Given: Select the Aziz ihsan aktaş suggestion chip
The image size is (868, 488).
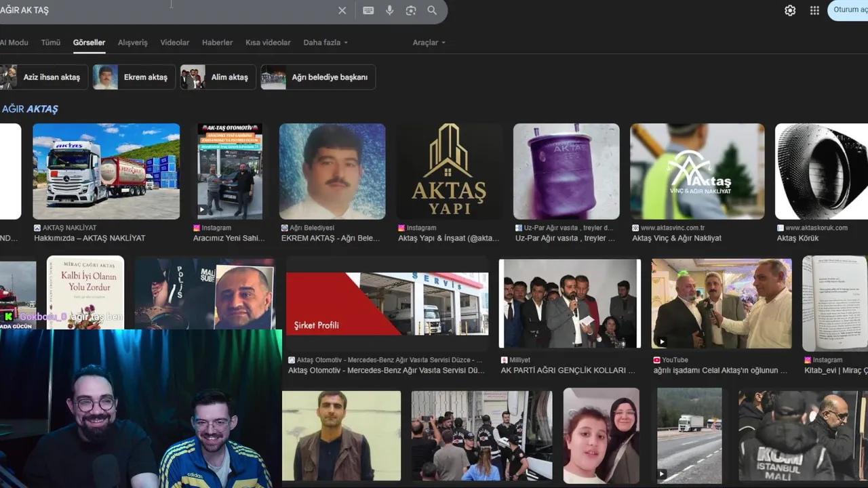Looking at the screenshot, I should [43, 77].
